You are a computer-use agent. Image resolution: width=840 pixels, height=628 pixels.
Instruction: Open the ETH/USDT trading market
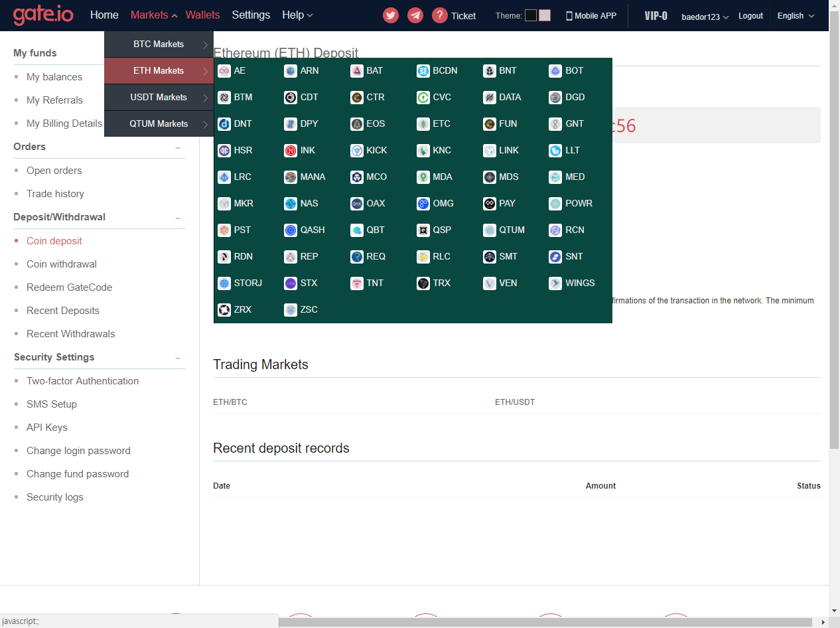pos(515,402)
